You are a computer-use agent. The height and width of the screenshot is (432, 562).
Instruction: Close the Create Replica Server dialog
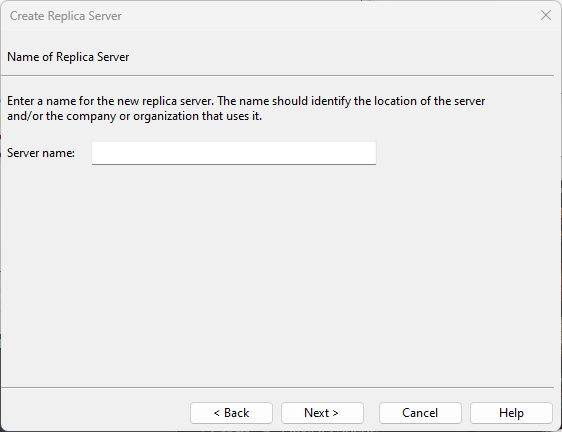tap(546, 15)
